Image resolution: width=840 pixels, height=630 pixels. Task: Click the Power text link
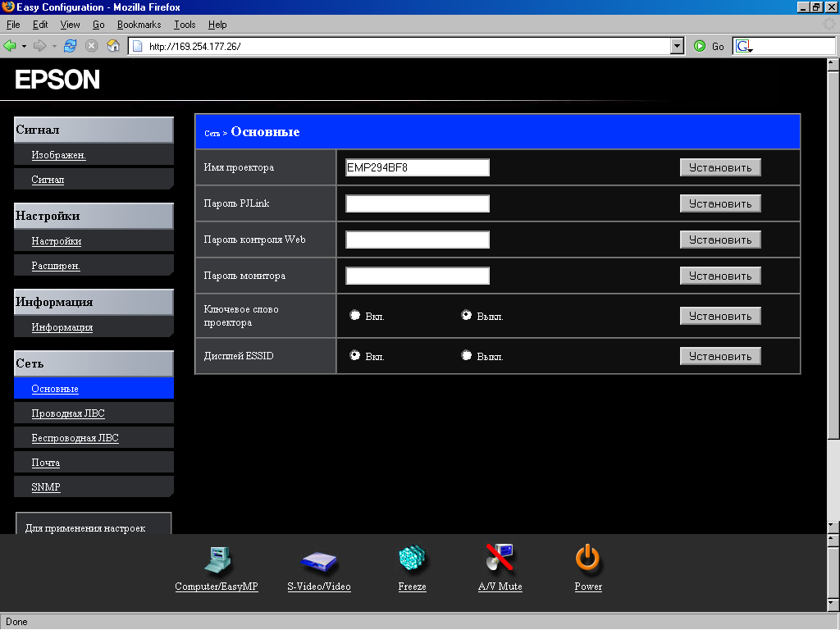588,587
